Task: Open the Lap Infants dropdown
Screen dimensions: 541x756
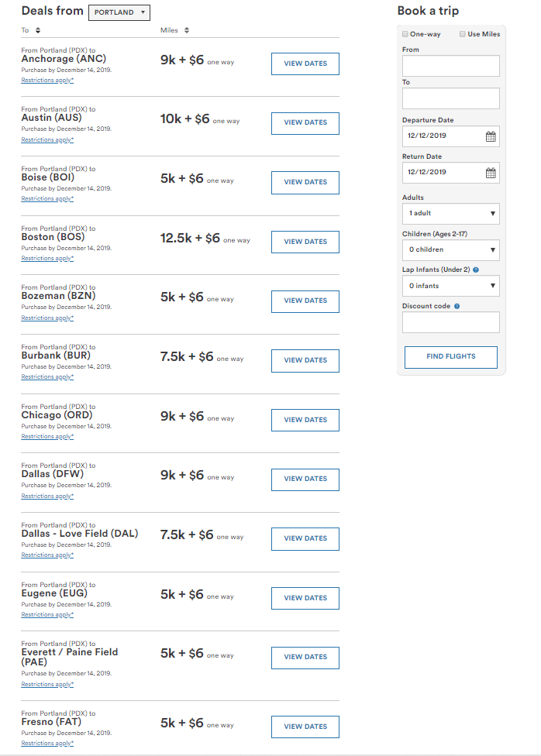Action: click(x=450, y=286)
